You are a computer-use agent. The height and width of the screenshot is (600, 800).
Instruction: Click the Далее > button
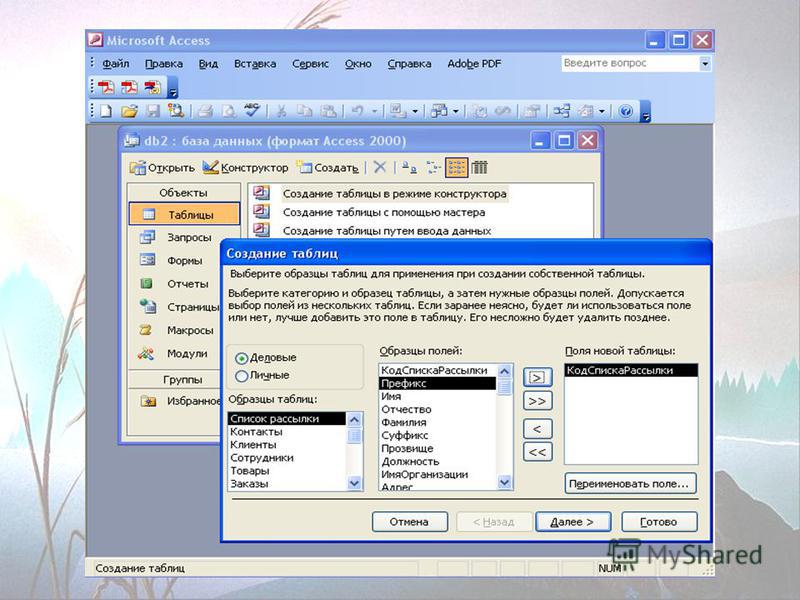point(572,522)
